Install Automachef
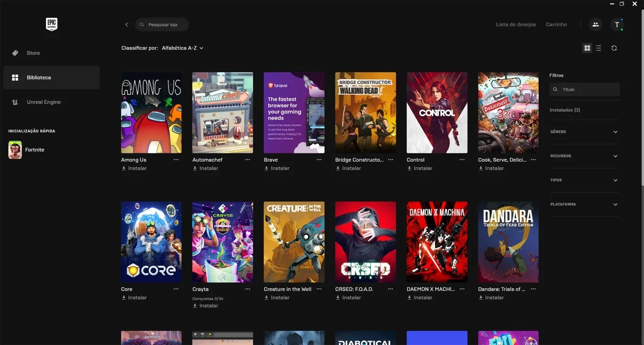 point(205,168)
